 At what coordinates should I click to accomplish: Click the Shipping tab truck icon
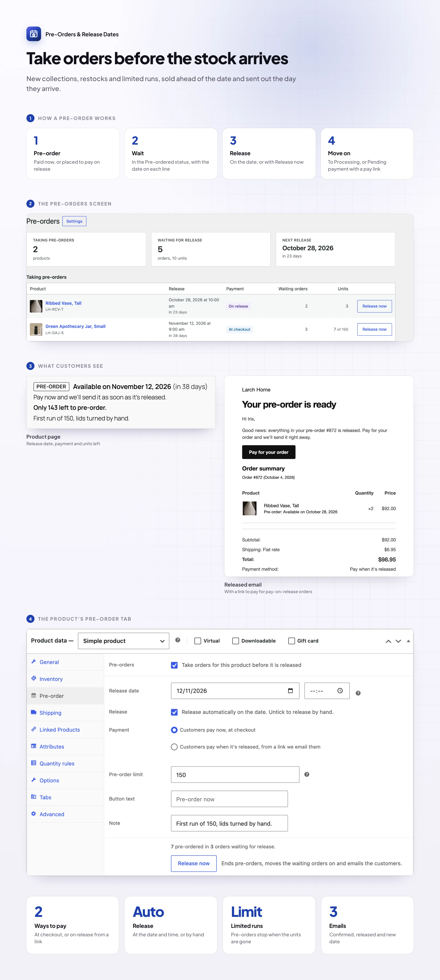(33, 712)
